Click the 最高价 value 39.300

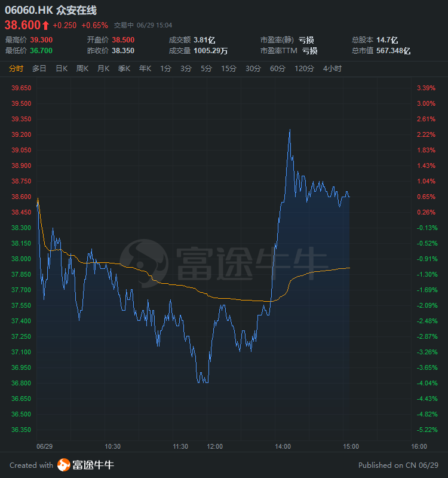point(41,40)
